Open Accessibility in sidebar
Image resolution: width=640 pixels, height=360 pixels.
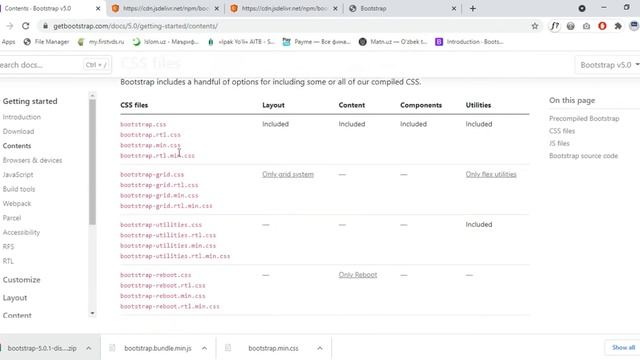[x=21, y=233]
